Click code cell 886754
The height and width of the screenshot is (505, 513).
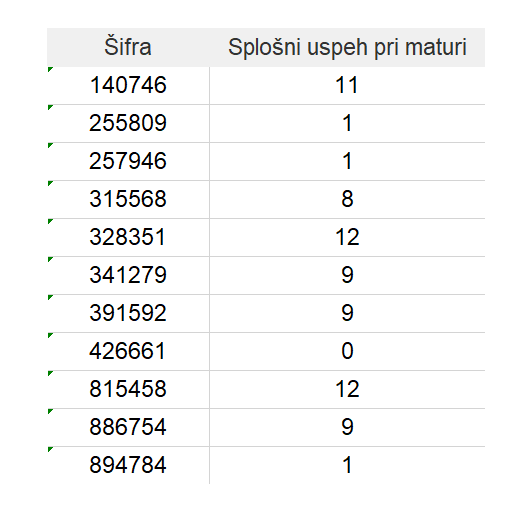(128, 427)
